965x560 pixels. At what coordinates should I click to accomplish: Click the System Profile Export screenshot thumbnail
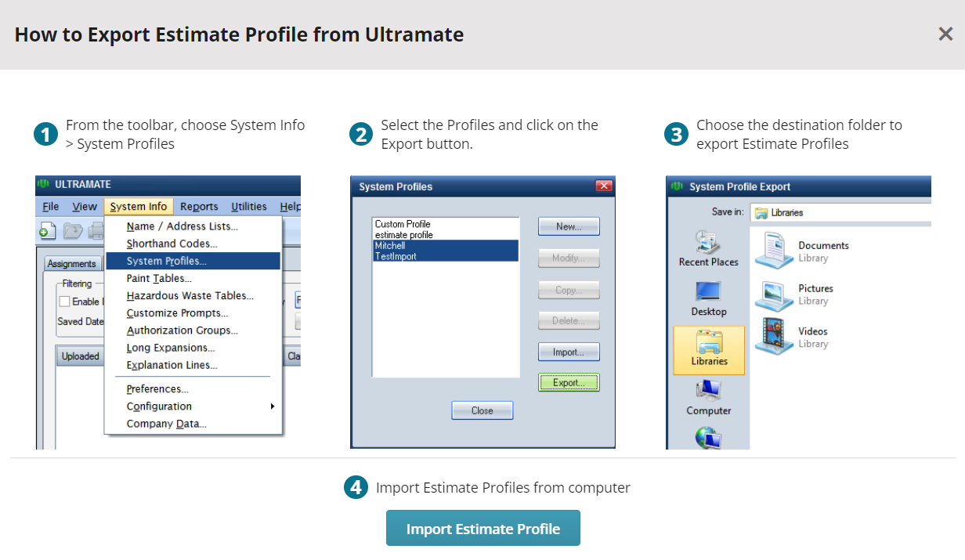click(799, 313)
